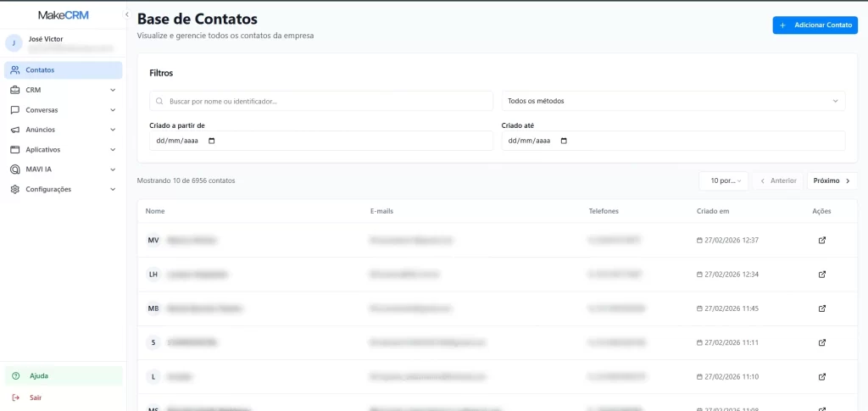Open the Todos os métodos dropdown
Screen dimensions: 868x411
pyautogui.click(x=673, y=101)
